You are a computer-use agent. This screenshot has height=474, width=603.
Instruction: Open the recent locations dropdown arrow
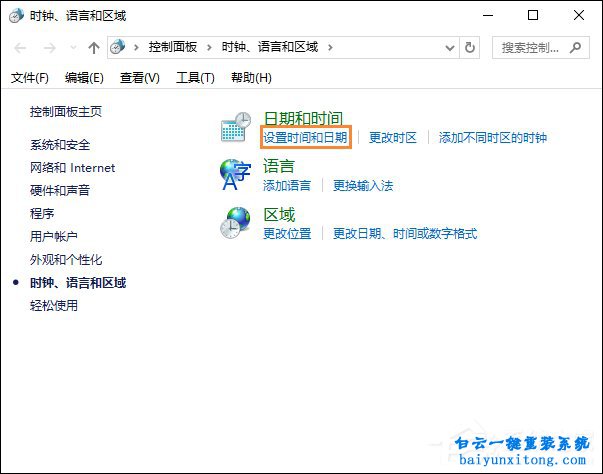click(73, 48)
